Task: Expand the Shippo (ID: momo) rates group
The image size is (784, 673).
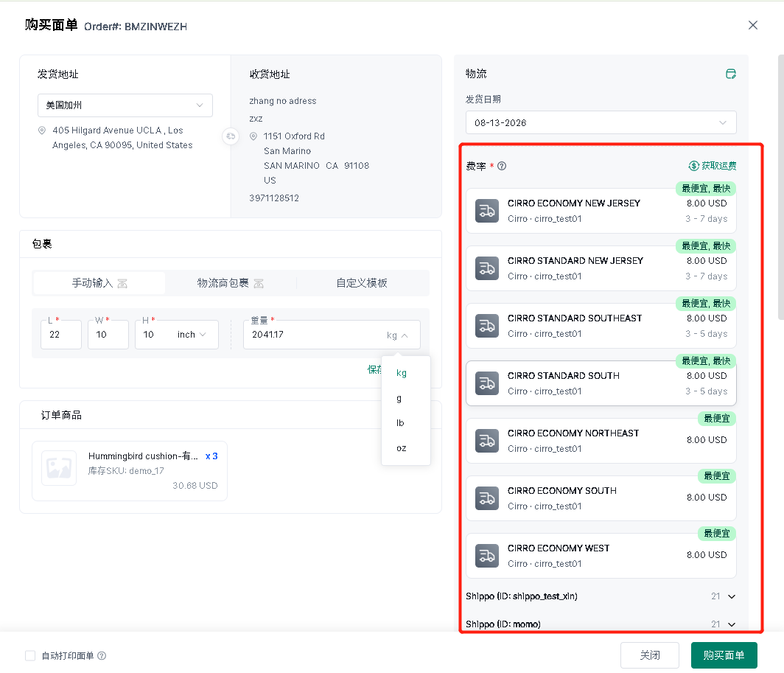Action: (x=601, y=624)
